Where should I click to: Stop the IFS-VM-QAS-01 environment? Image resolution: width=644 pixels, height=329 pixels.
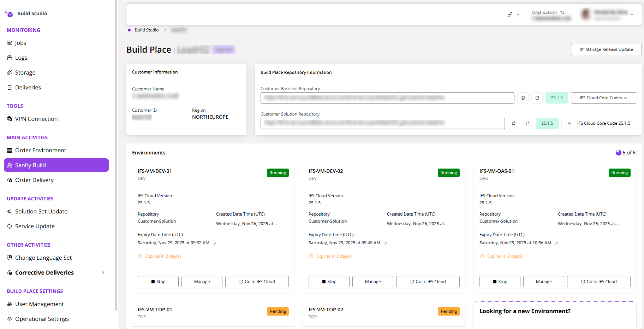point(500,282)
